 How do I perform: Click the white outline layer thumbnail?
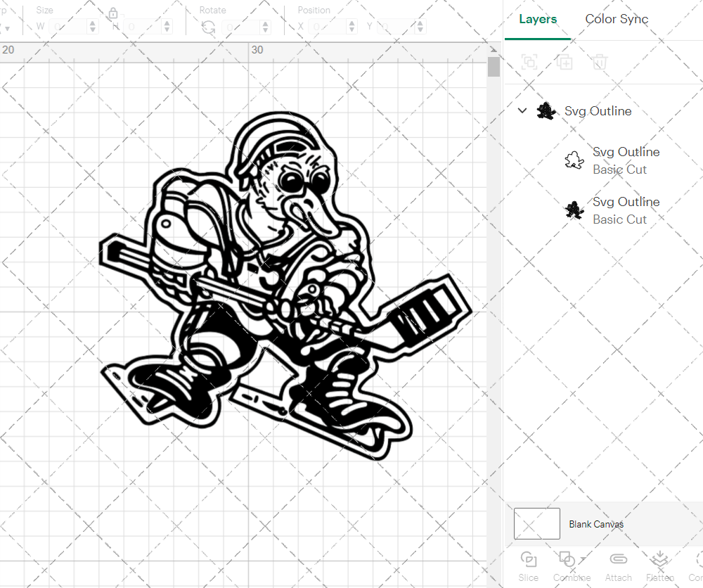pyautogui.click(x=574, y=160)
